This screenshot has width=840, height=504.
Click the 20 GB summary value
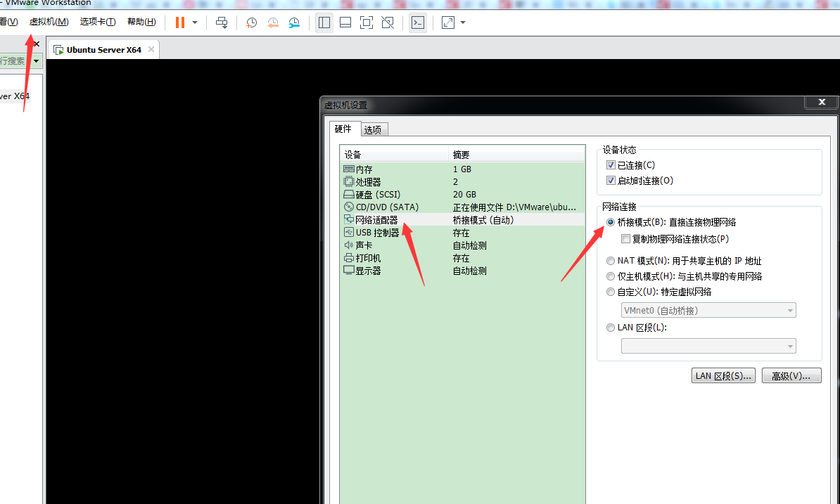pyautogui.click(x=464, y=194)
